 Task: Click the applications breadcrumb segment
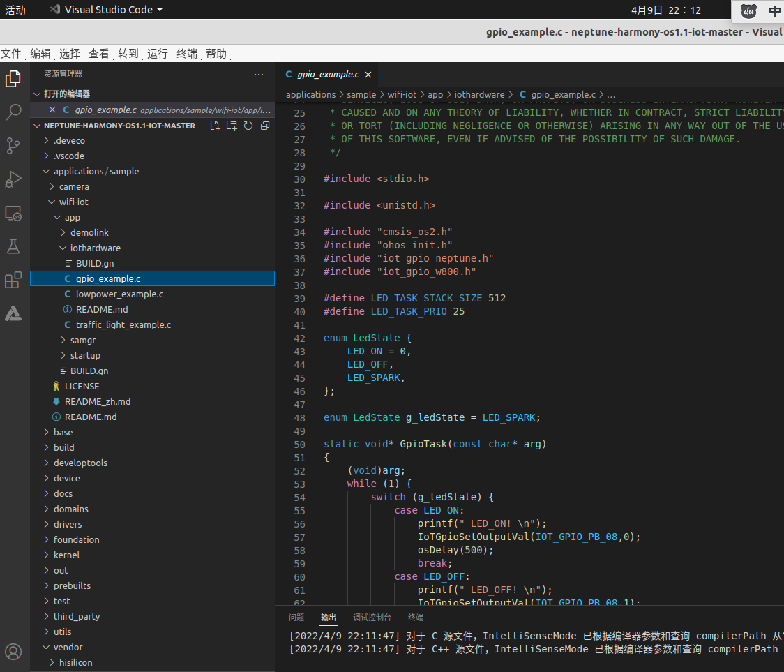(310, 95)
